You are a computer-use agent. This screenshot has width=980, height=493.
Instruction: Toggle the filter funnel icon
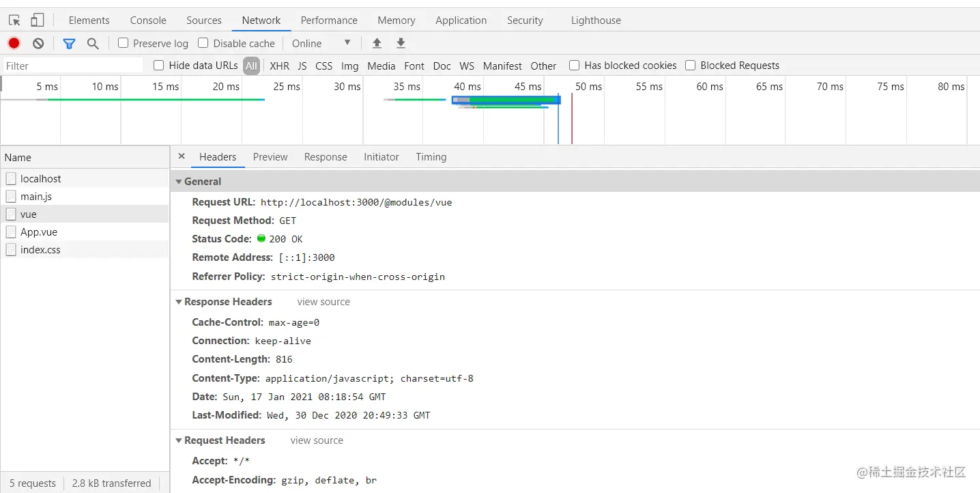click(x=69, y=43)
